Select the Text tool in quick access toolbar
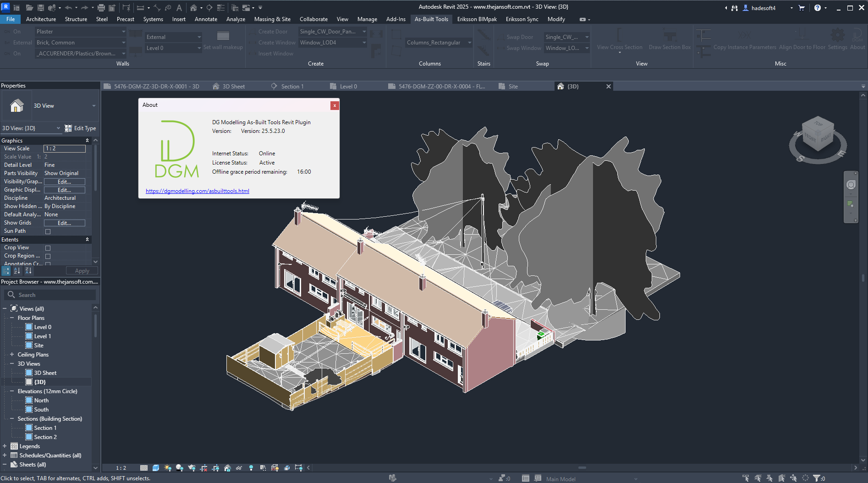Image resolution: width=868 pixels, height=483 pixels. (179, 8)
